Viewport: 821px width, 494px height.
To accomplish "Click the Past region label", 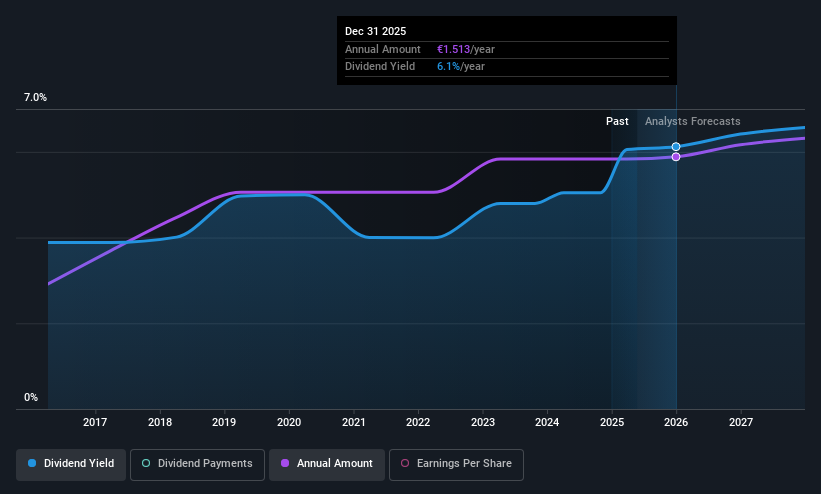I will tap(617, 122).
